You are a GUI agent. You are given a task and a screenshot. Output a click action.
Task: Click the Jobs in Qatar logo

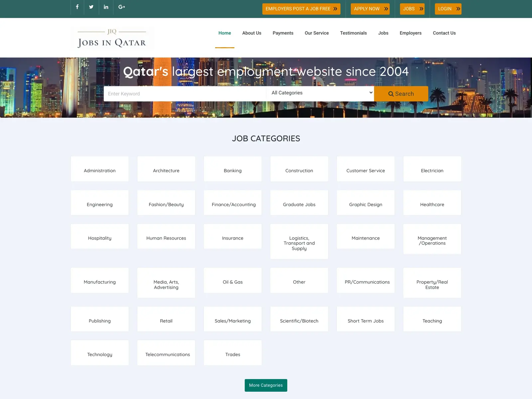pyautogui.click(x=112, y=38)
